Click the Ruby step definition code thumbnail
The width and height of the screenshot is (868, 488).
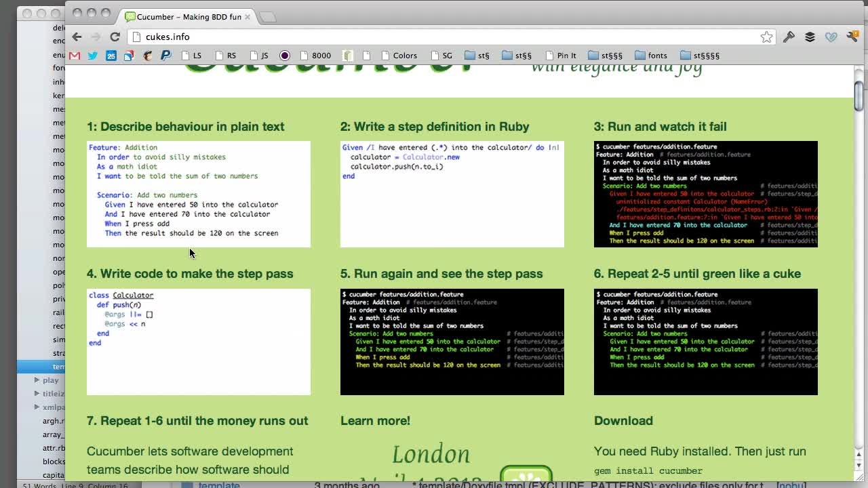click(452, 194)
